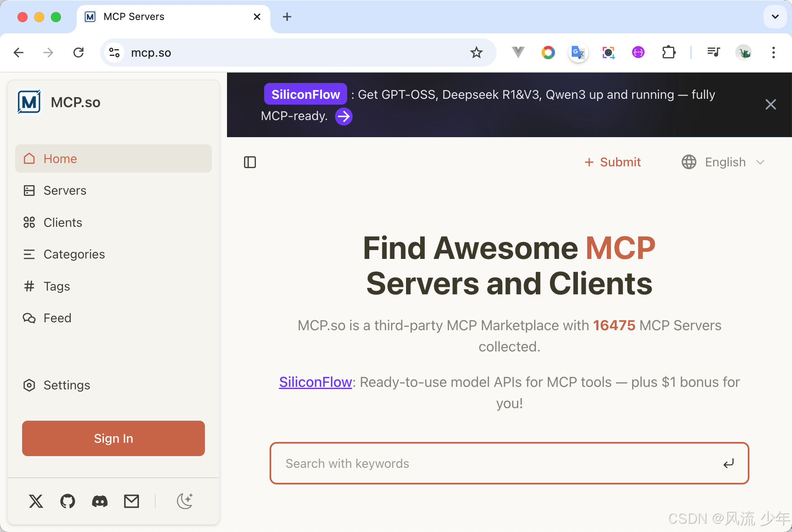
Task: Expand the English language dropdown
Action: (724, 162)
